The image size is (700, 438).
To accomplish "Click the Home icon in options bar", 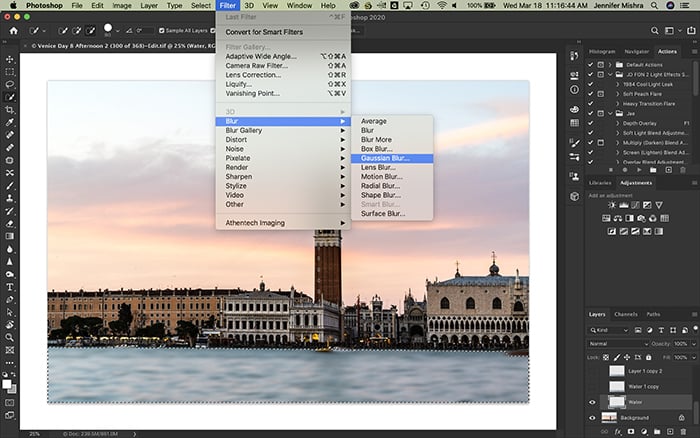I will [14, 31].
